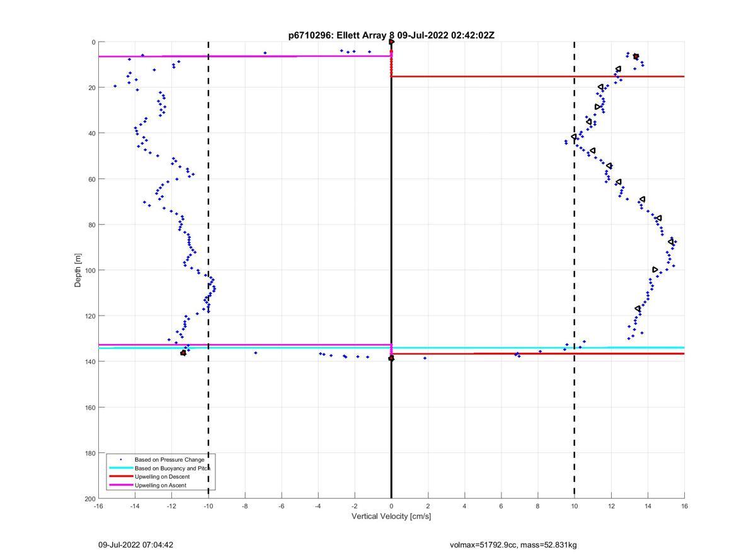756x560 pixels.
Task: Click the red line sample in the legend
Action: [x=121, y=477]
